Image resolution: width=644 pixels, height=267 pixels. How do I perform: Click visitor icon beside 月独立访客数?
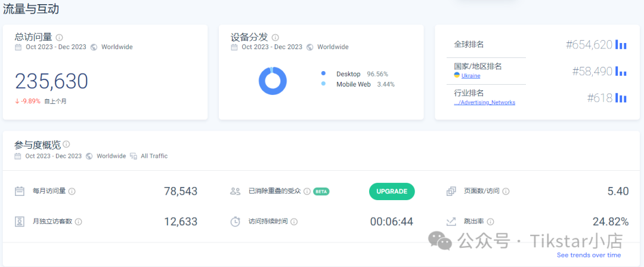coord(20,222)
